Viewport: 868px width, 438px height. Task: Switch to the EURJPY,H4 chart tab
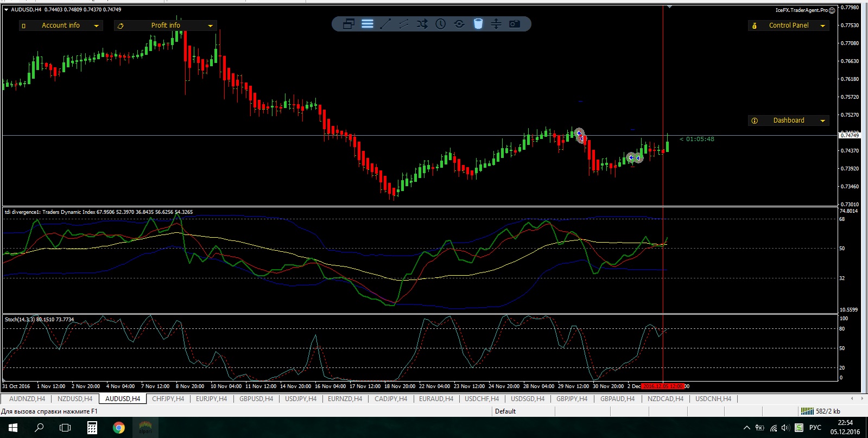coord(211,399)
